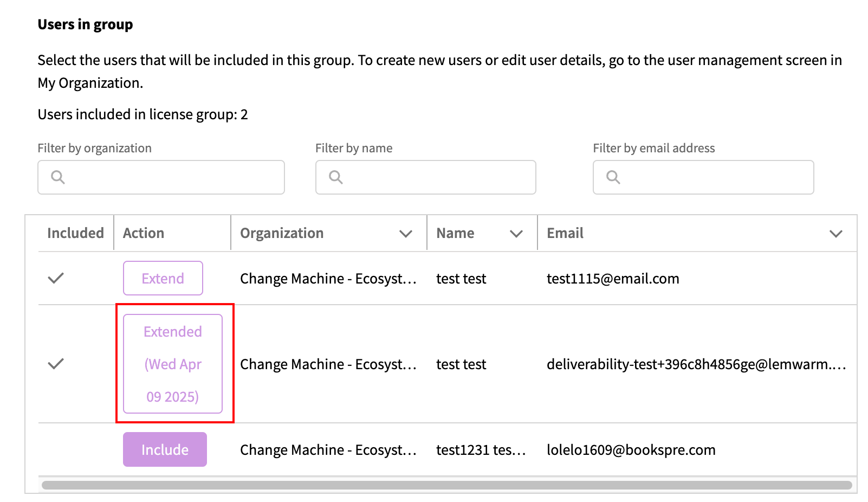Select the test1115@email.com email cell
Image resolution: width=868 pixels, height=502 pixels.
(613, 279)
